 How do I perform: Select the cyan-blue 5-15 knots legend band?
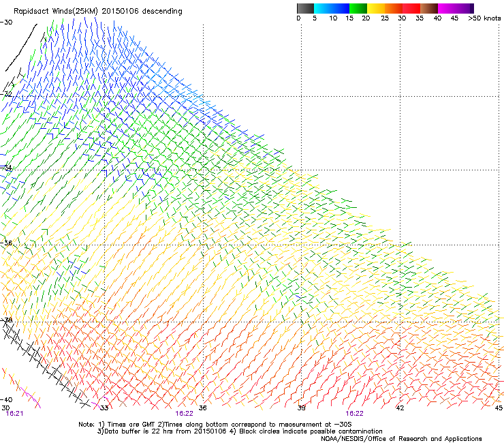tap(332, 8)
